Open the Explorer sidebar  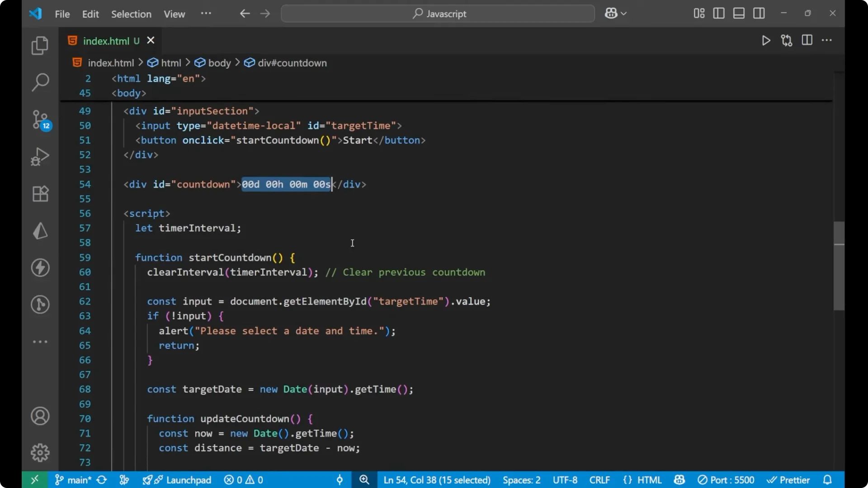tap(40, 45)
